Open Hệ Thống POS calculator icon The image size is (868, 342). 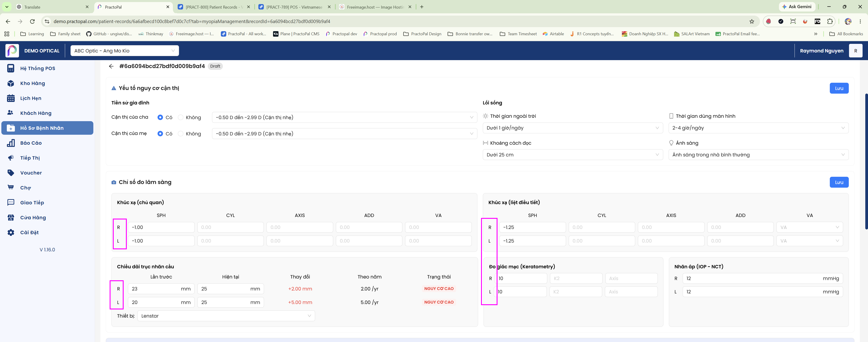tap(11, 68)
